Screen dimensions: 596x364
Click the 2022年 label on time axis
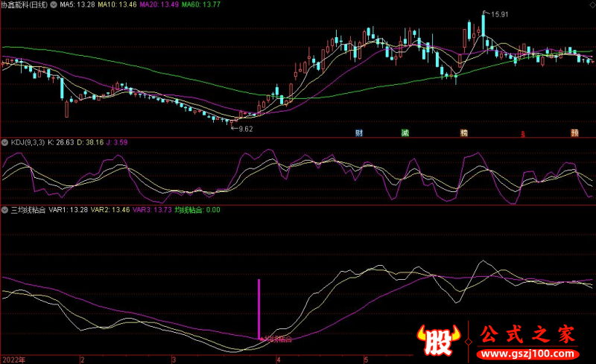(13, 359)
